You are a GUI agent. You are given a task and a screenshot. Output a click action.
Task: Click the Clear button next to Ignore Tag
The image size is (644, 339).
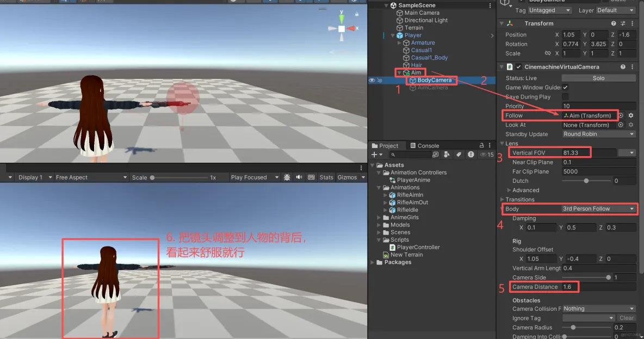[626, 318]
